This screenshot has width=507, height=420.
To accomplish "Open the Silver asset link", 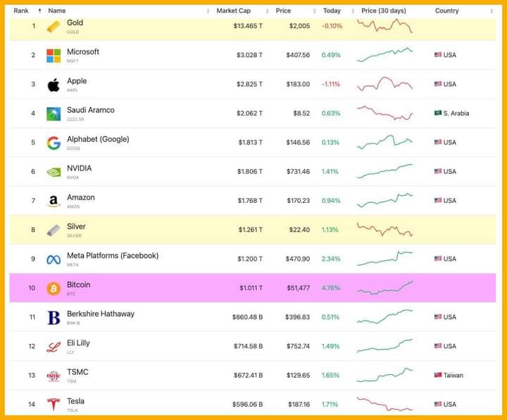I will (76, 226).
